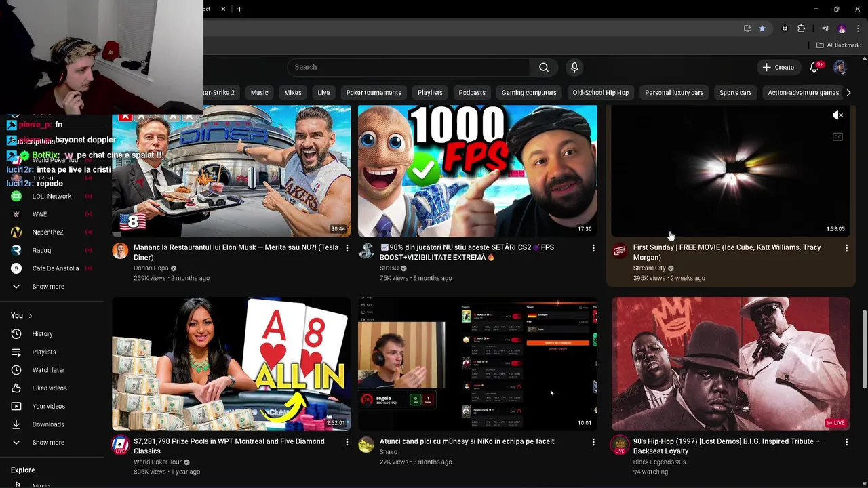868x488 pixels.
Task: Click the Create button
Action: pyautogui.click(x=778, y=67)
